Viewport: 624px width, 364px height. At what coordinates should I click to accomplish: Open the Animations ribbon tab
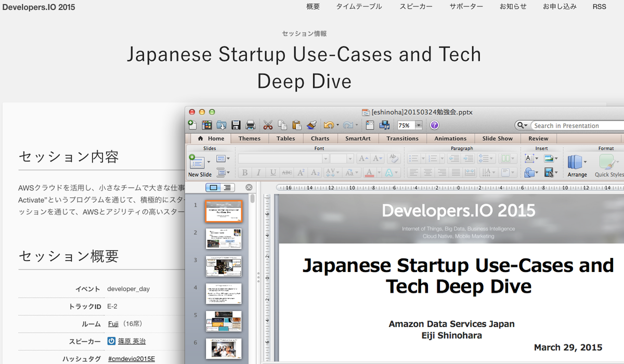pos(450,138)
